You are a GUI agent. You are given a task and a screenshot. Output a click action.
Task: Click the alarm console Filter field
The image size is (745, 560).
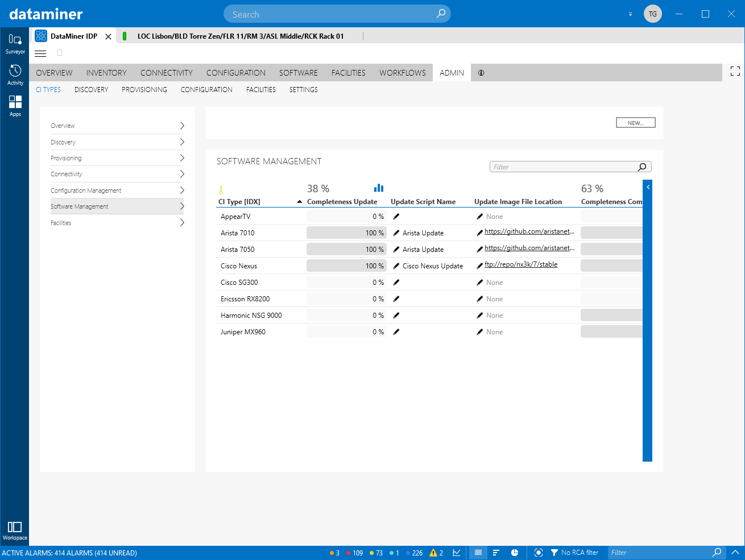coord(667,553)
